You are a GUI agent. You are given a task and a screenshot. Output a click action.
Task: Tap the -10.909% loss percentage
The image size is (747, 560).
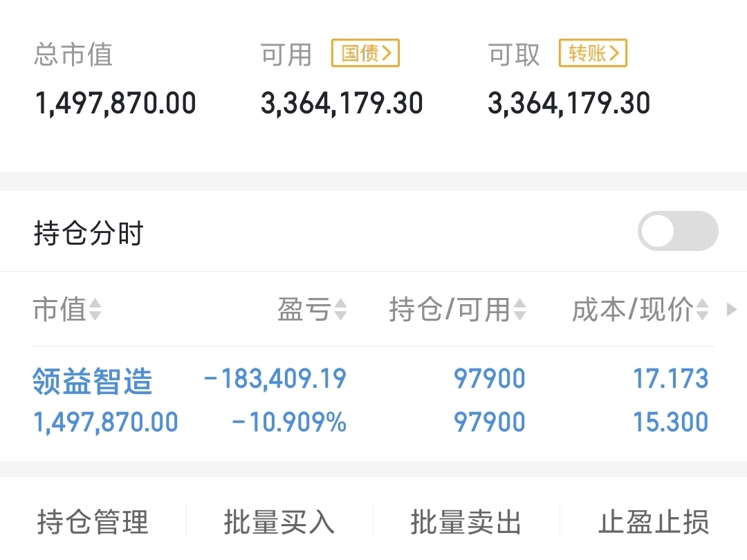pyautogui.click(x=289, y=422)
